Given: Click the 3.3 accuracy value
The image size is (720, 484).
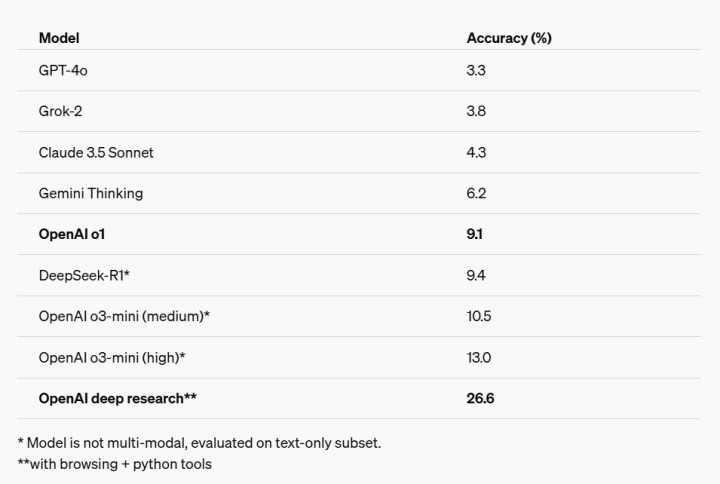Looking at the screenshot, I should (x=476, y=71).
